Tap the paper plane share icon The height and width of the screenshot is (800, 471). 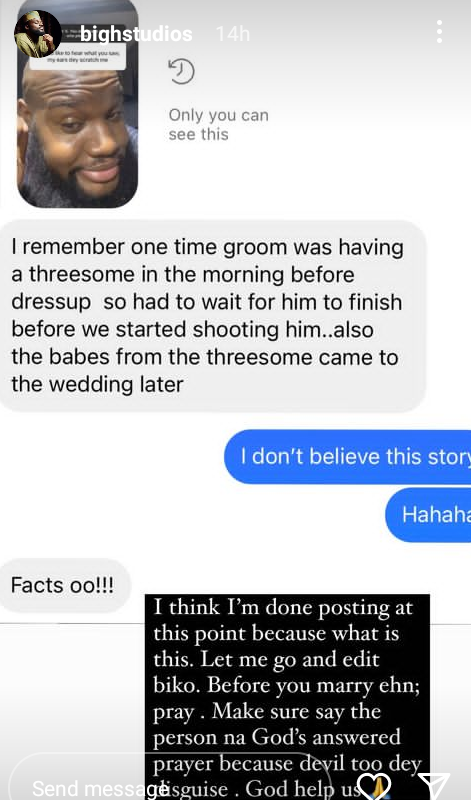(x=433, y=786)
